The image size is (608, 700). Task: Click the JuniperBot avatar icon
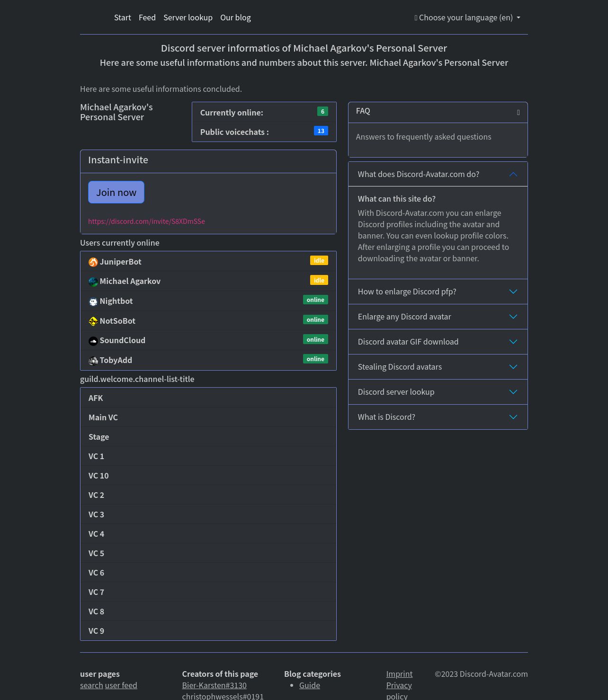93,262
